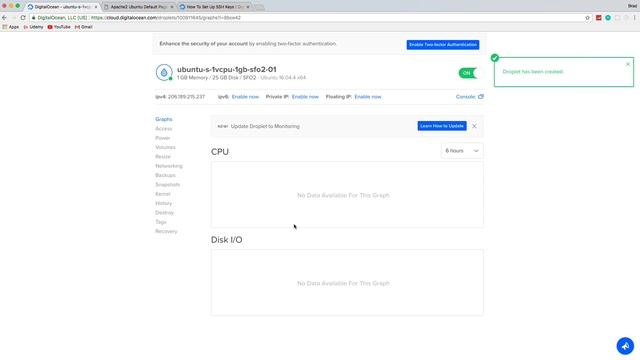Open the blue announcements megaphone button
This screenshot has width=640, height=360.
click(625, 346)
